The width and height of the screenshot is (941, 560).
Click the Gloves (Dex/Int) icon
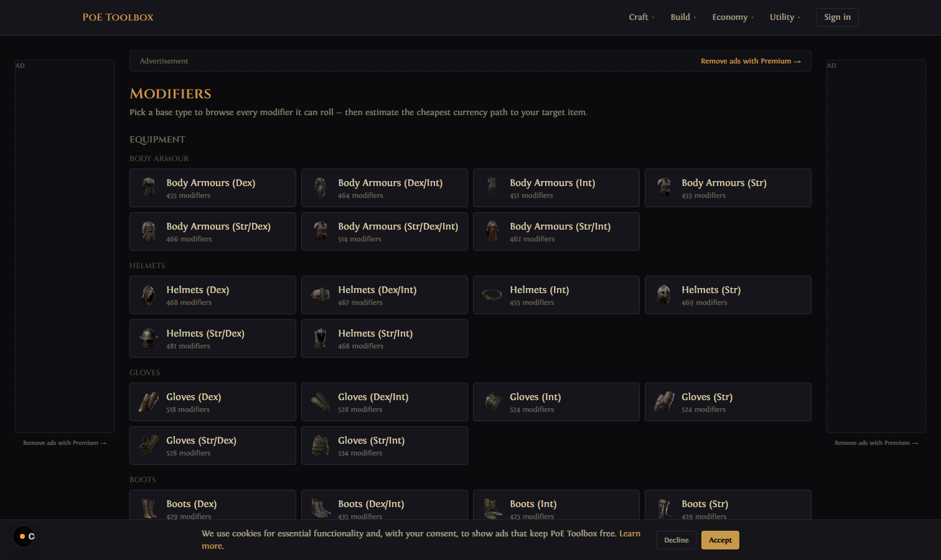click(x=321, y=402)
